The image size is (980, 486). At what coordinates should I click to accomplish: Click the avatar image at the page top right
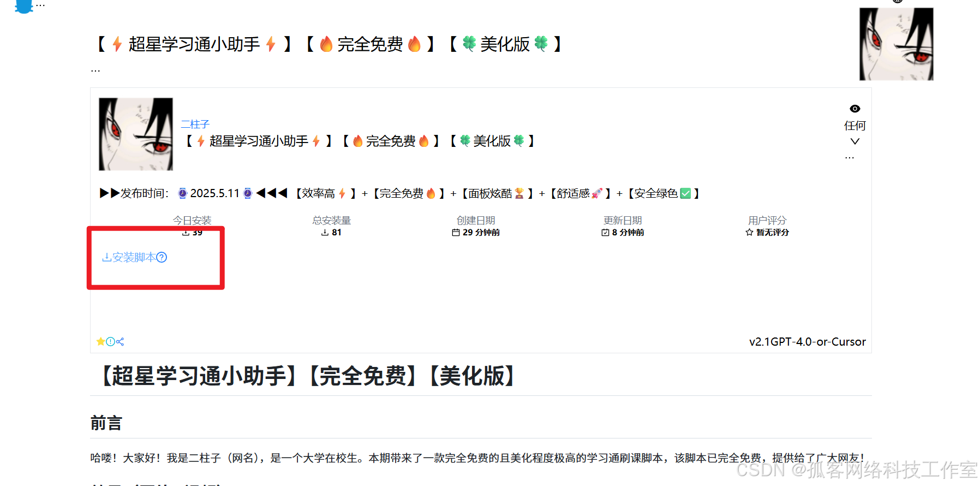coord(897,44)
